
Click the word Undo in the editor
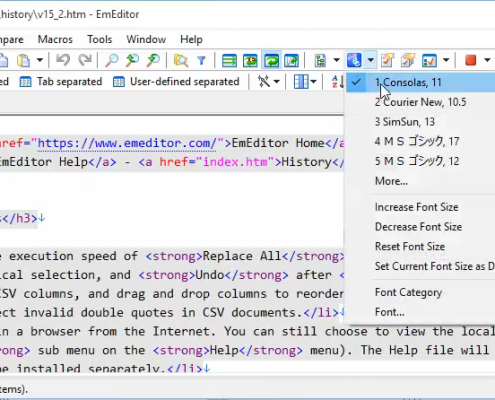pos(210,275)
